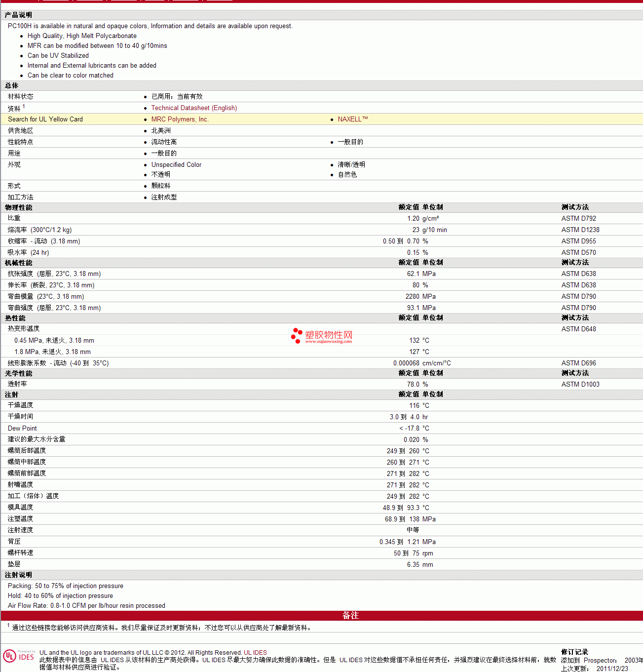Open the MRC Polymers, Inc. link

click(x=180, y=119)
